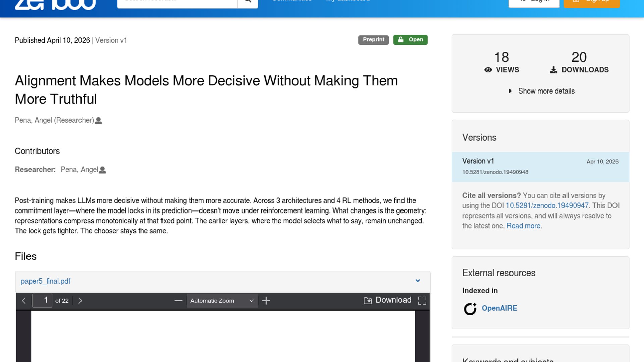
Task: Open the OpenAIRE indexed link
Action: (499, 308)
